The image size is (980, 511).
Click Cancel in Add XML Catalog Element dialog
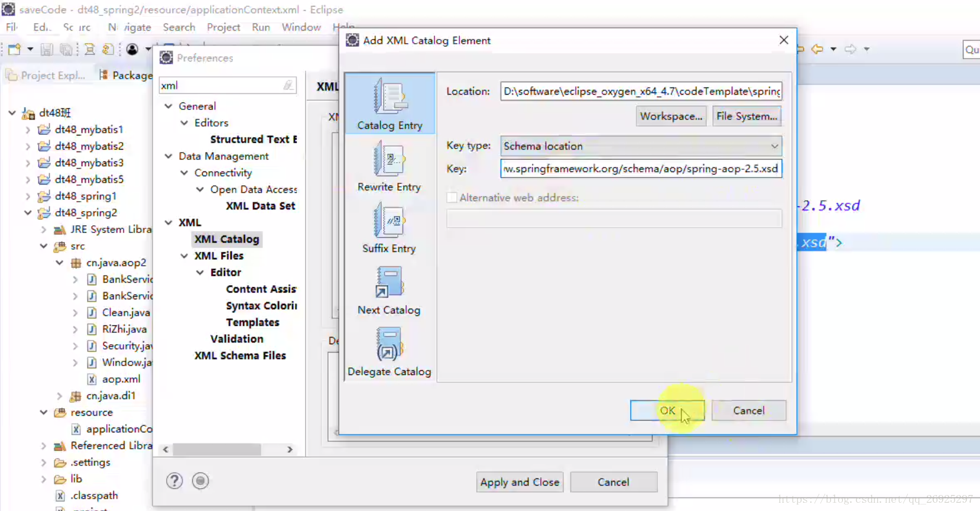point(749,410)
